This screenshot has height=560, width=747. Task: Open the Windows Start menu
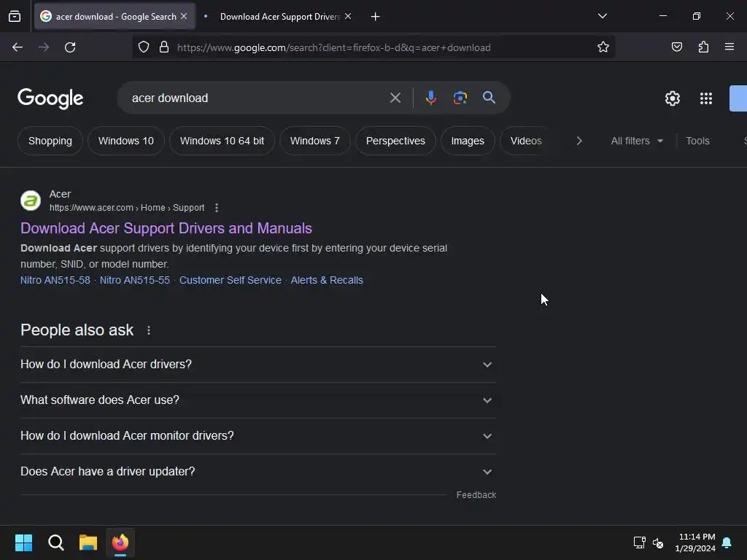23,542
